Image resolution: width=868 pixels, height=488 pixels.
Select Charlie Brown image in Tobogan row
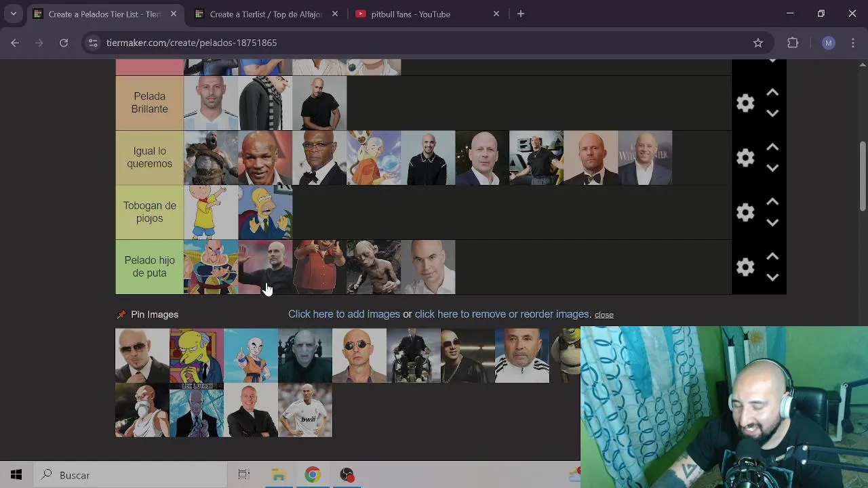point(211,212)
